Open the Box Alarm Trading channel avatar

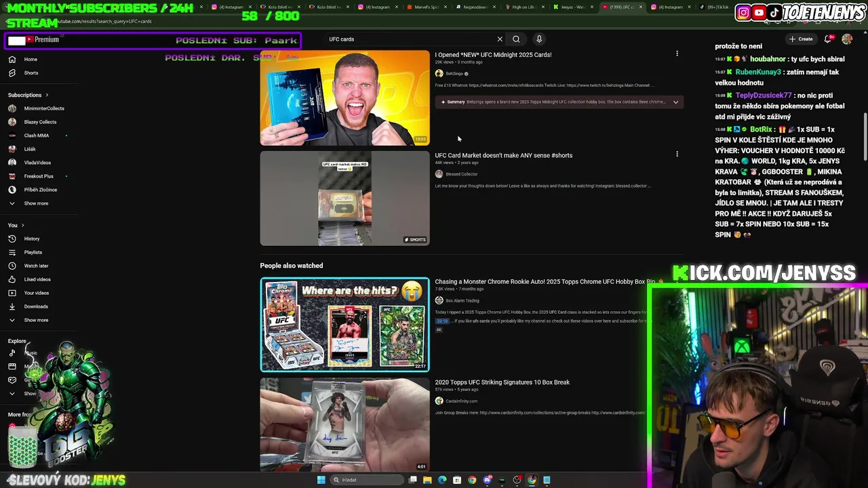pos(439,300)
